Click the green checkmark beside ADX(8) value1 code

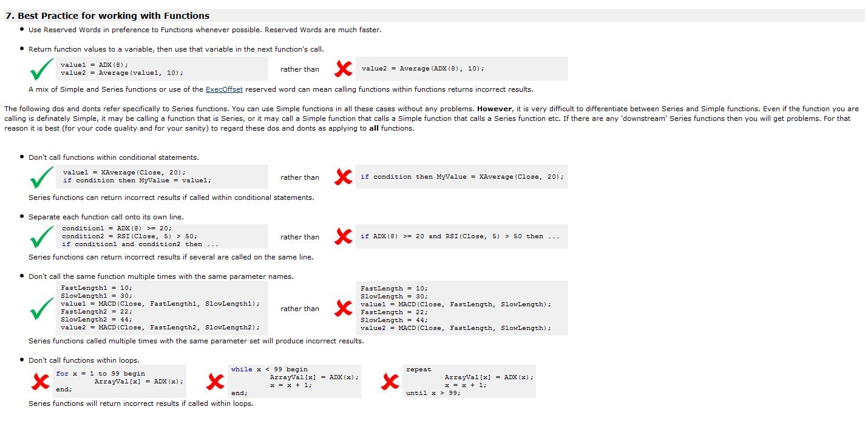tap(42, 70)
